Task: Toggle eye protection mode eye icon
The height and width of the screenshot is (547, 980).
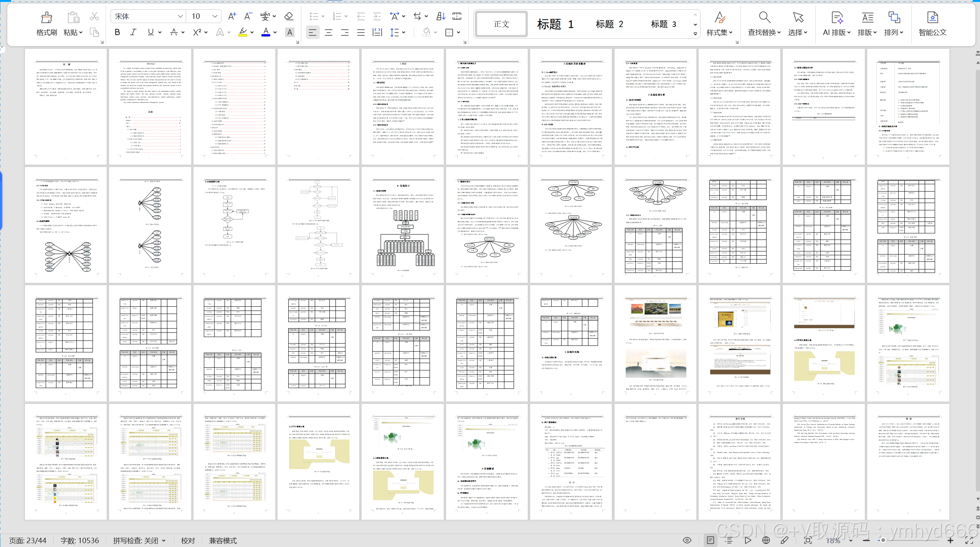Action: pos(687,540)
